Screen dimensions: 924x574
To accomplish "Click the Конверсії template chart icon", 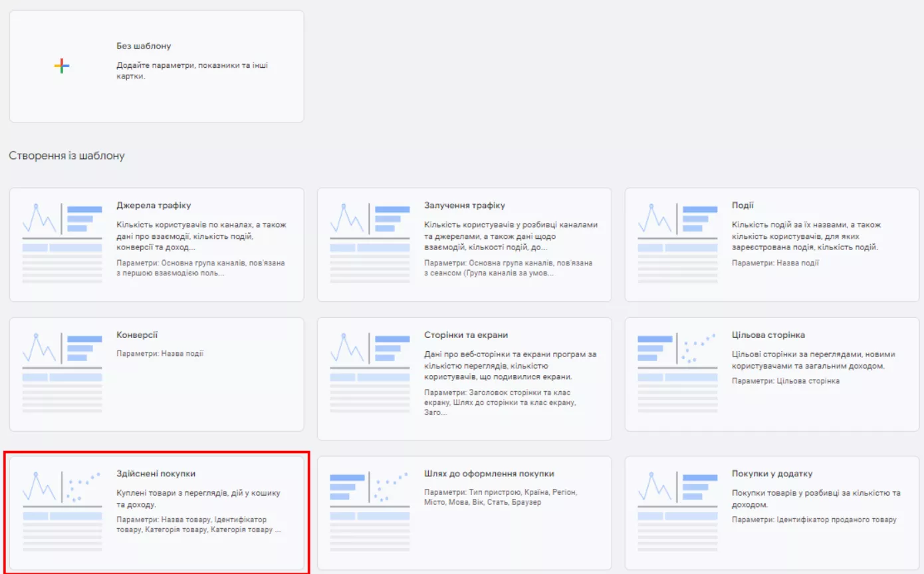I will [x=62, y=372].
